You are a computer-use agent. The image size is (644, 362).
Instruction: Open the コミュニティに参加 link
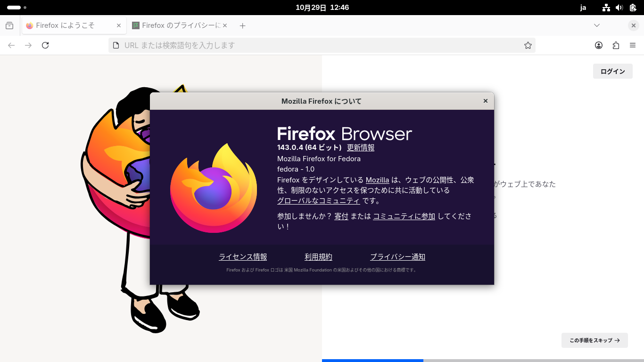[404, 216]
